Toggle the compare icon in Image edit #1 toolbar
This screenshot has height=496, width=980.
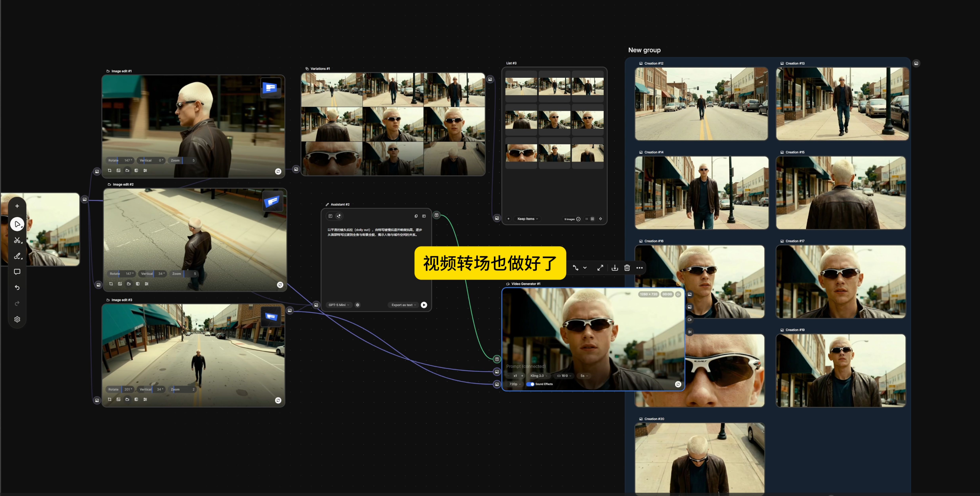pyautogui.click(x=136, y=170)
